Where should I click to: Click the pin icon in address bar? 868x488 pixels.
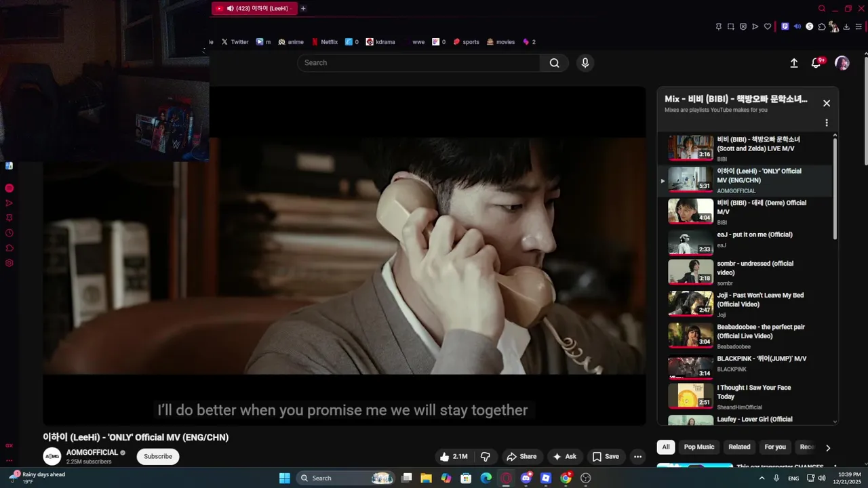[719, 26]
